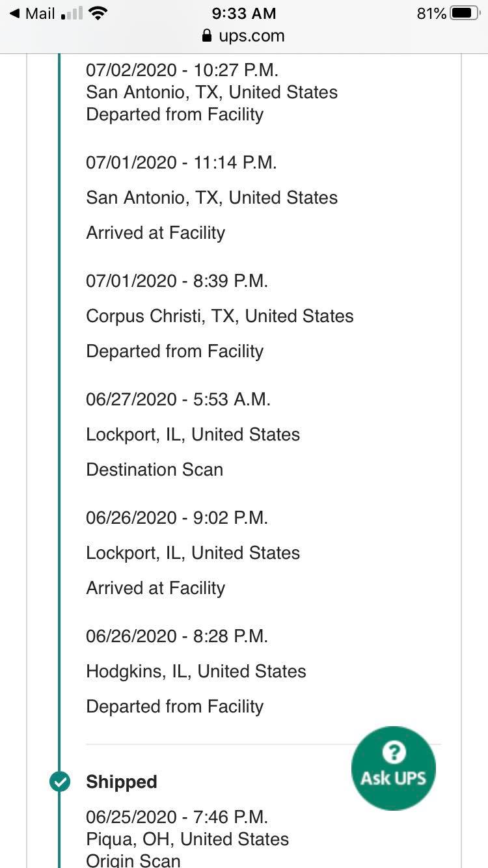Tap the ups.com address bar
488x868 pixels.
244,36
